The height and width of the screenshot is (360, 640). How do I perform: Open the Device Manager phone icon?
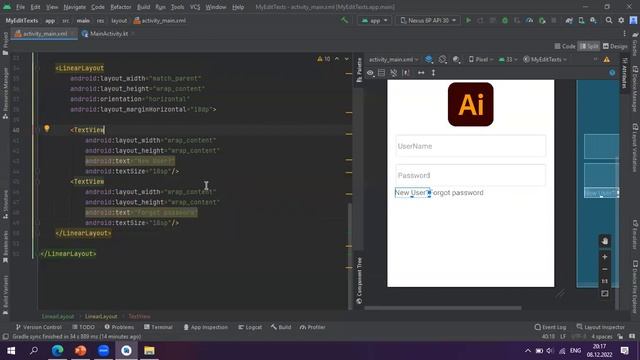coord(581,20)
